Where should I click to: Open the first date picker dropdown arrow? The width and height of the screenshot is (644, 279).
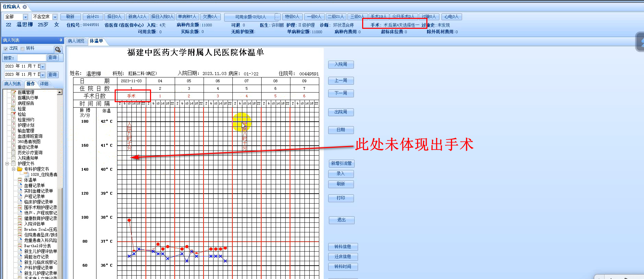pyautogui.click(x=43, y=66)
